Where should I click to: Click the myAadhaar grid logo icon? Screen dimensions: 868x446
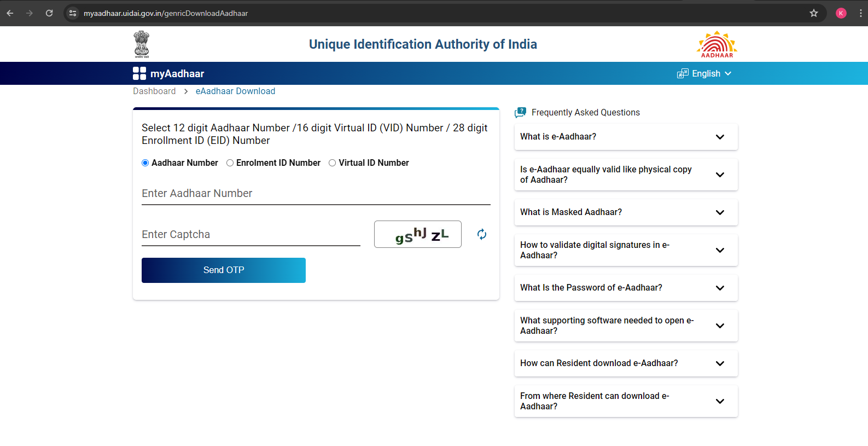pos(139,73)
